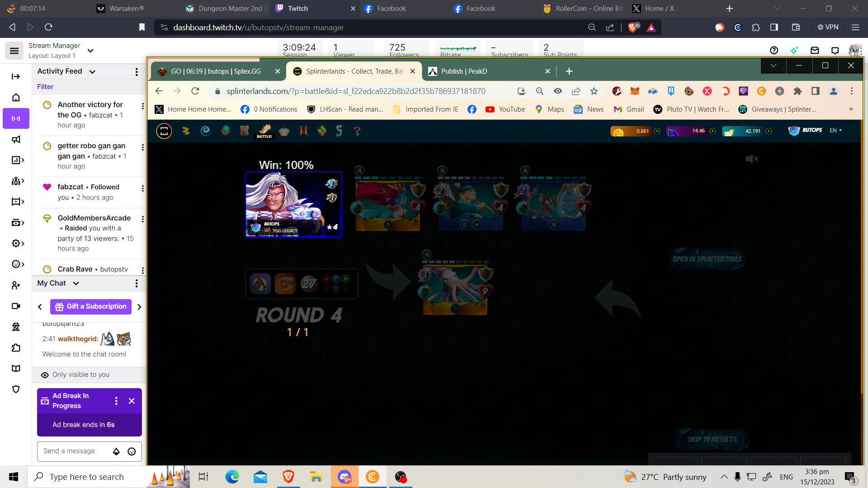Open the Pluto TV bookmark
The height and width of the screenshot is (488, 868).
691,109
